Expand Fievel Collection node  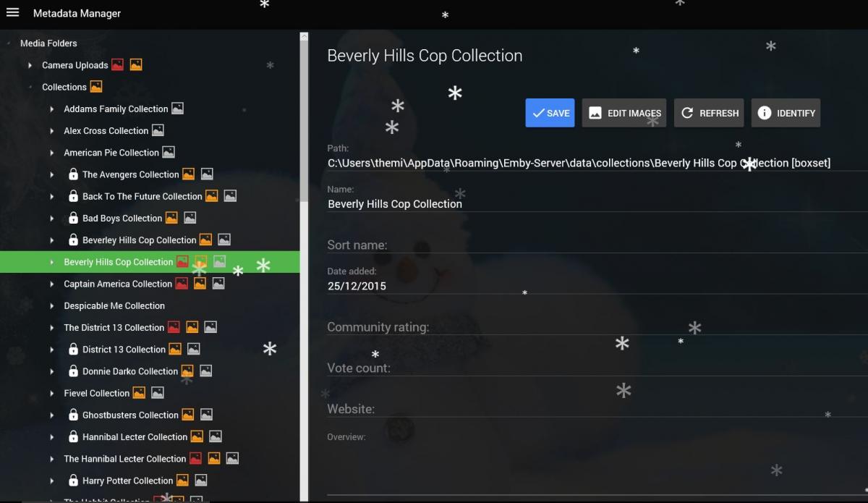52,393
